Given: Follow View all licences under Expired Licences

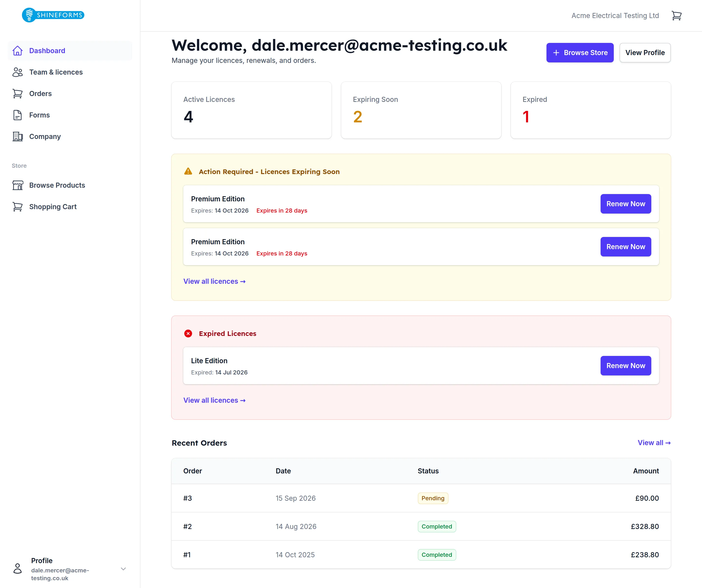Looking at the screenshot, I should pyautogui.click(x=214, y=400).
